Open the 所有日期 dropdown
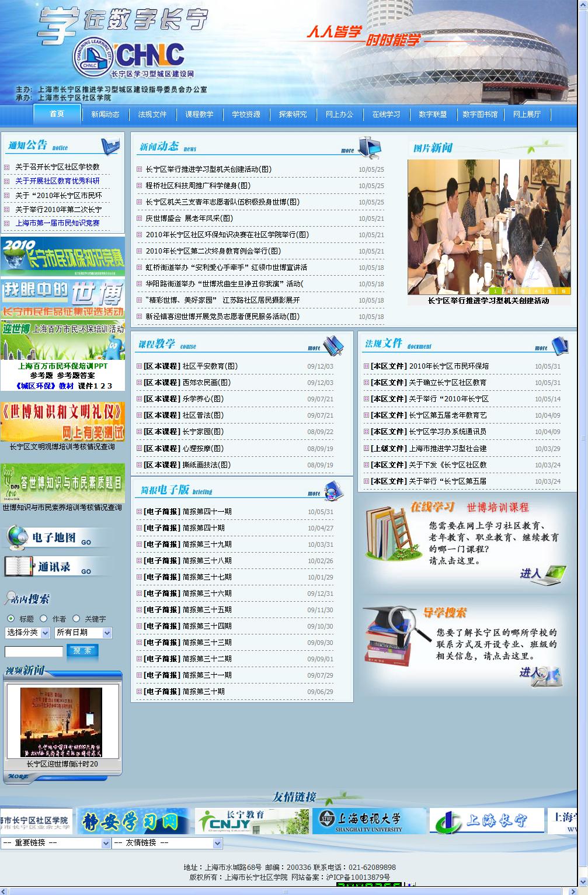 click(83, 633)
